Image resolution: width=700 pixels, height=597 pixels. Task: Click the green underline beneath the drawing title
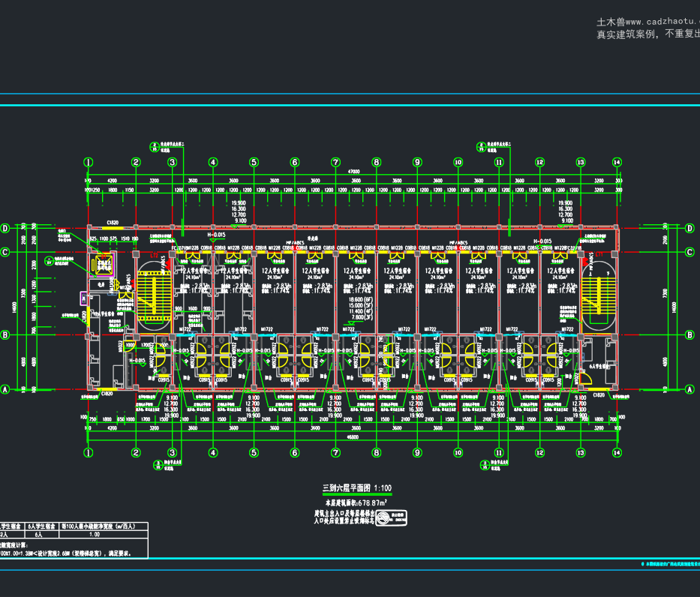pyautogui.click(x=356, y=494)
